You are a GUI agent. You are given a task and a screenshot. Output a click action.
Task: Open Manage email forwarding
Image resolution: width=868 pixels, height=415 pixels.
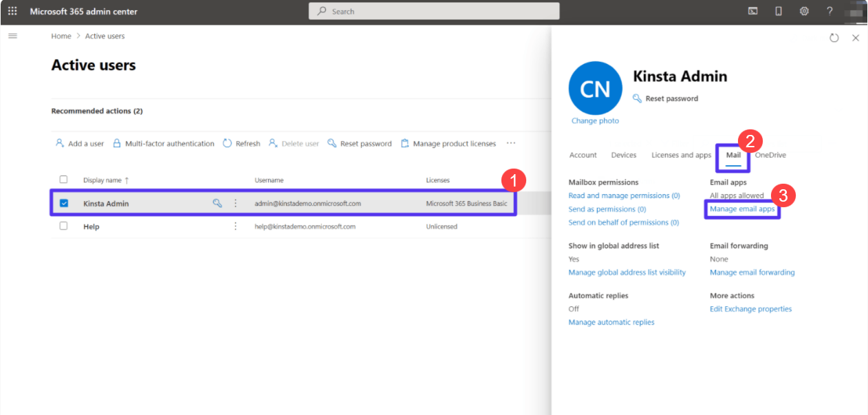pos(752,272)
